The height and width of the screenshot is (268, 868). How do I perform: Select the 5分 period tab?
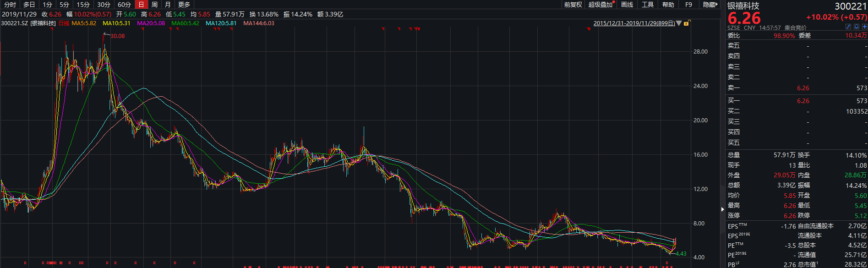point(64,4)
